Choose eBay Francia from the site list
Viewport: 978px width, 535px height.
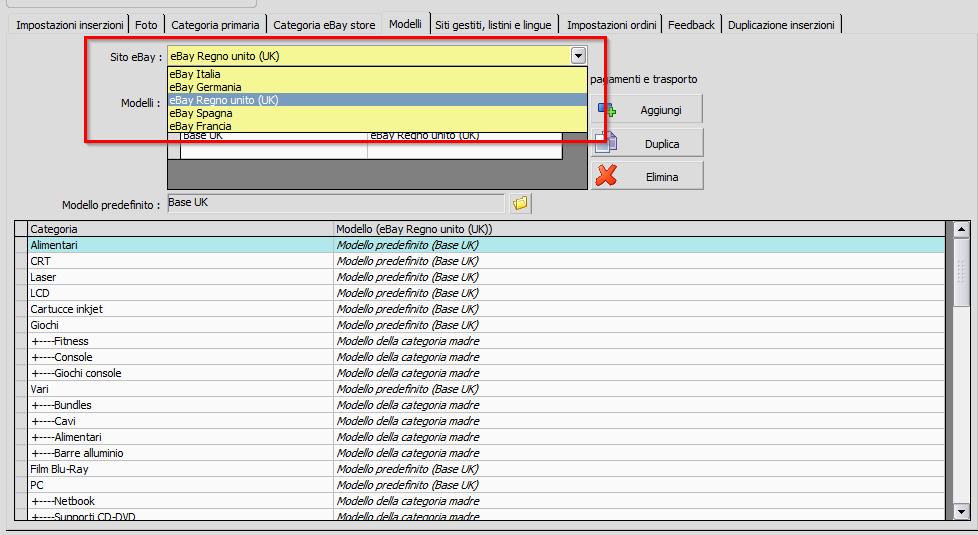coord(377,126)
